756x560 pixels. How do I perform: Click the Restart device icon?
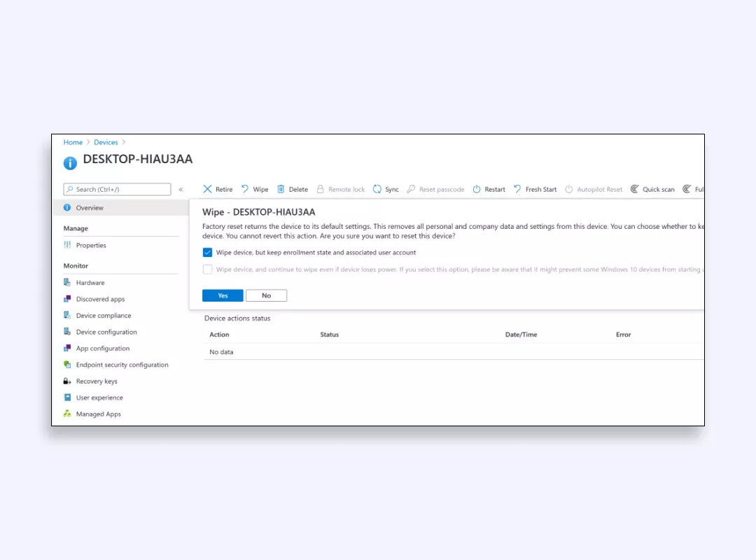pos(477,189)
